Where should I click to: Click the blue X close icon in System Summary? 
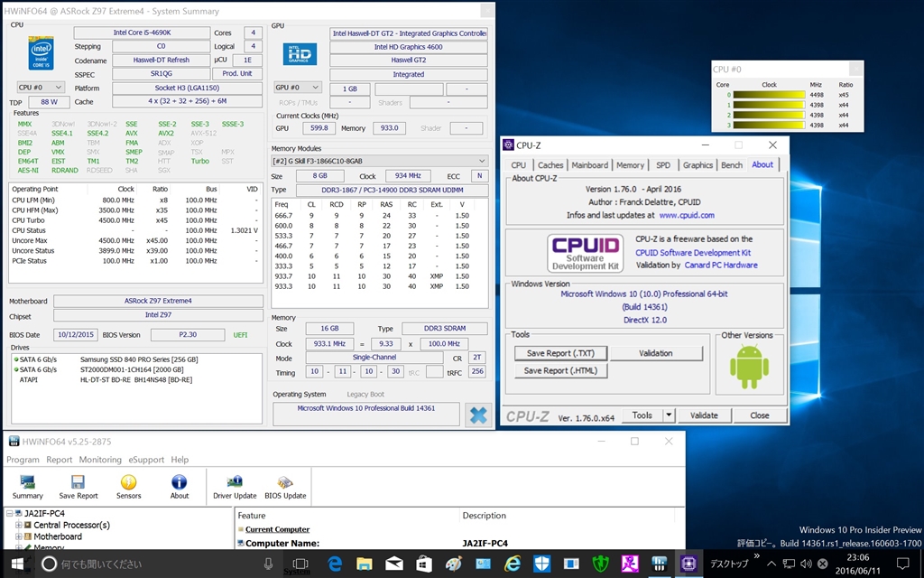[477, 415]
